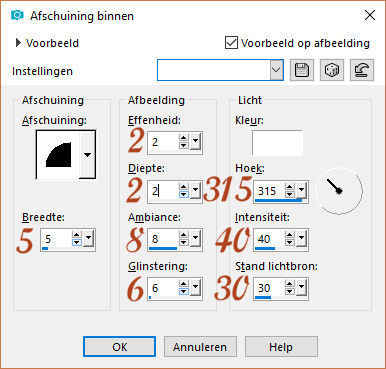Click the Diepte value field

164,191
